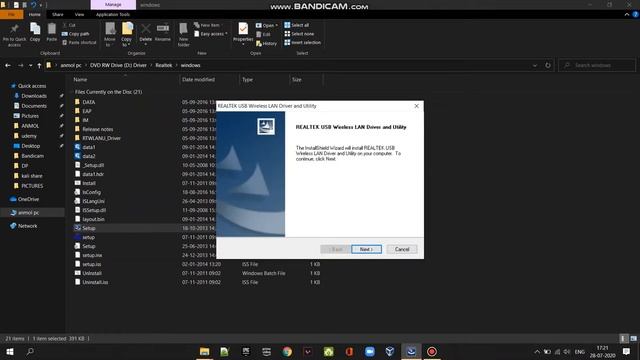Click Invert selection in the ribbon
The height and width of the screenshot is (360, 640).
pos(302,42)
